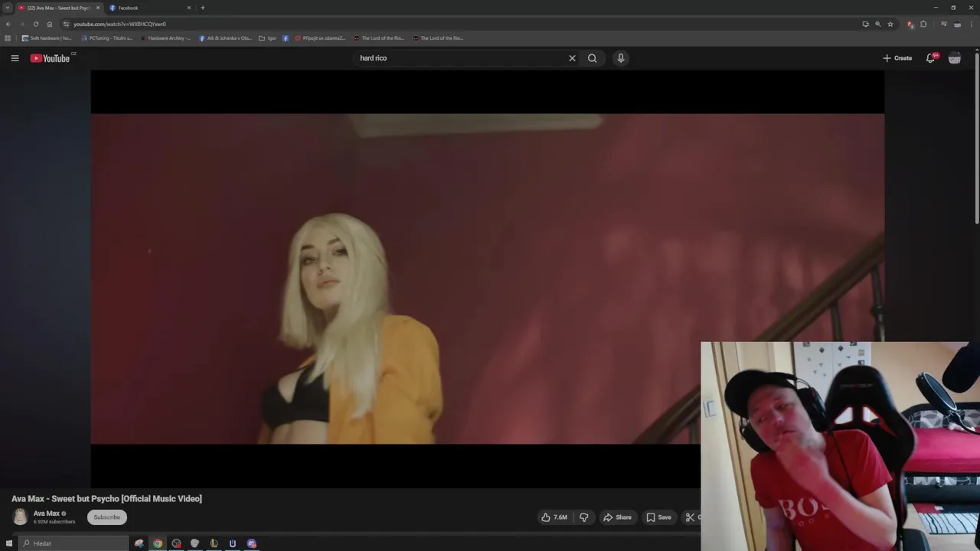Image resolution: width=980 pixels, height=551 pixels.
Task: Open the YouTube guide hamburger menu
Action: click(x=15, y=58)
